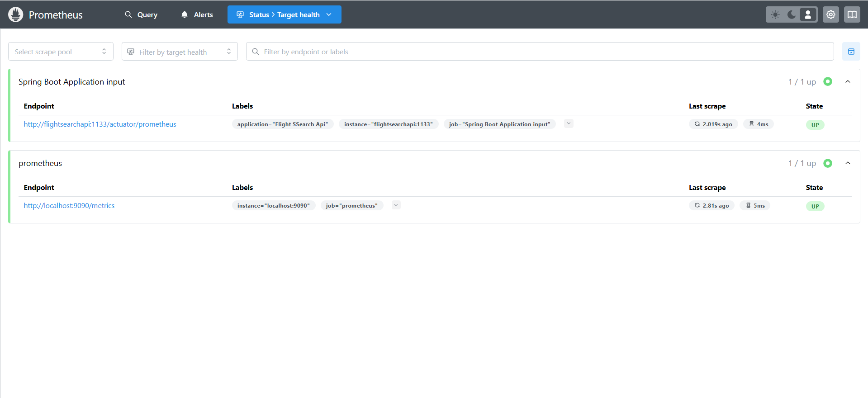Click green health ring of prometheus pool
The image size is (868, 398).
pyautogui.click(x=828, y=163)
